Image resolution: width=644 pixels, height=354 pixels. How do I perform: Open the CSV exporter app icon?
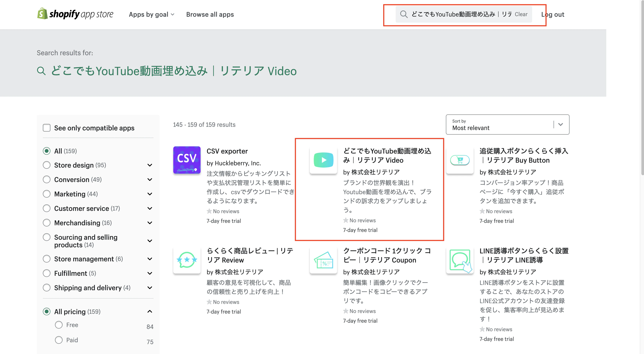pyautogui.click(x=187, y=160)
